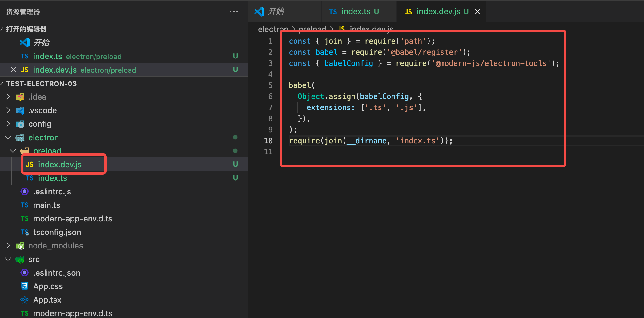Select main.ts in the explorer
The height and width of the screenshot is (318, 644).
click(x=46, y=205)
